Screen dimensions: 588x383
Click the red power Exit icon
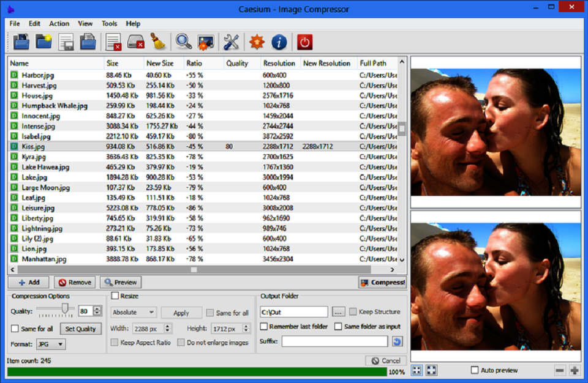[304, 42]
